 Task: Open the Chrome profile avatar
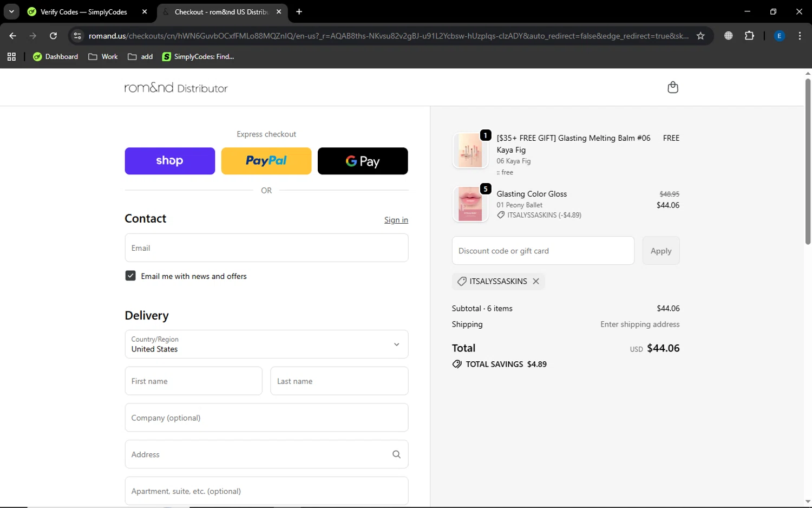click(780, 36)
